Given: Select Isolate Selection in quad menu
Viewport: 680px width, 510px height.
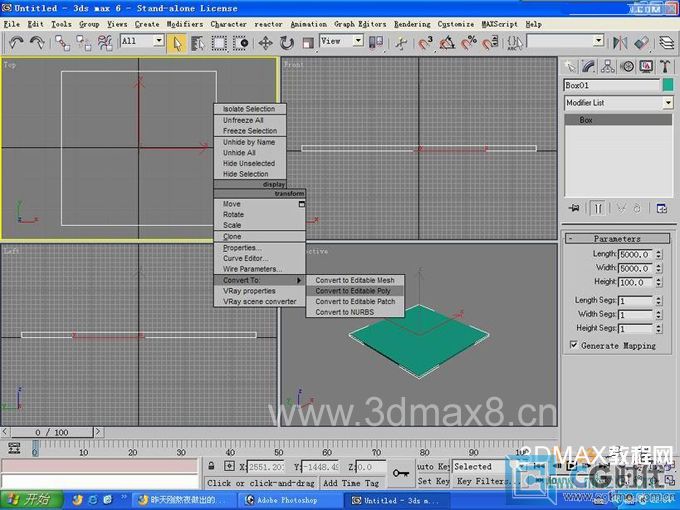Looking at the screenshot, I should point(250,109).
